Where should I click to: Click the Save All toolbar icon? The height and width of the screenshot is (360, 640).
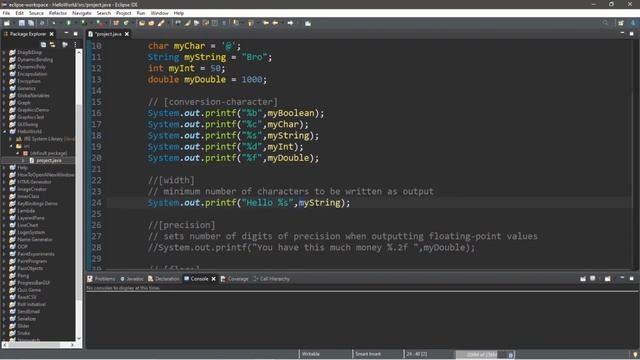[31, 23]
